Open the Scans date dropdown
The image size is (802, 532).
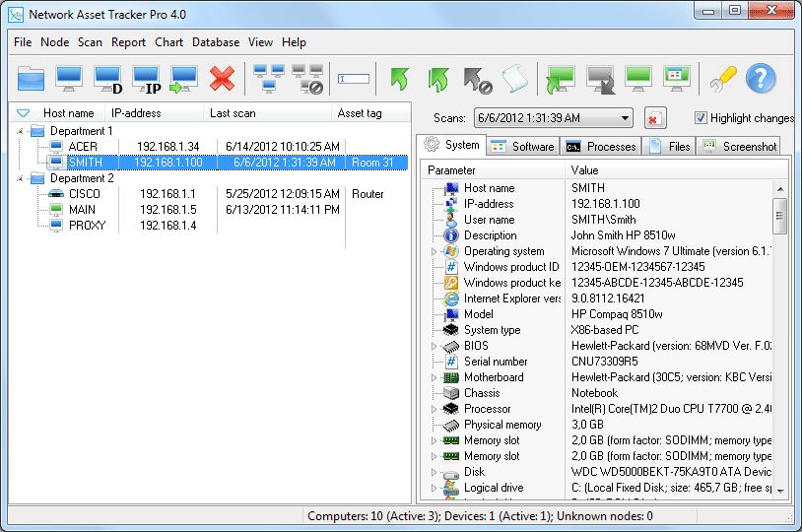pos(626,118)
